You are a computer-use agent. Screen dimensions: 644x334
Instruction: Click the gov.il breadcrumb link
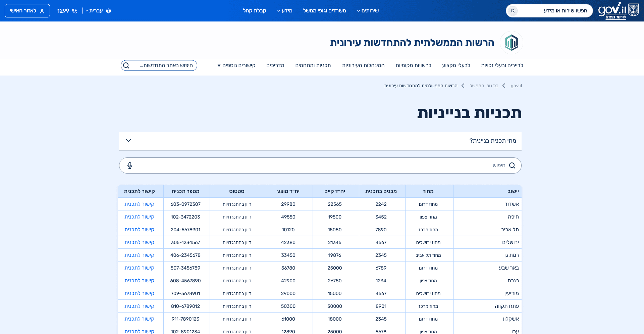click(516, 86)
